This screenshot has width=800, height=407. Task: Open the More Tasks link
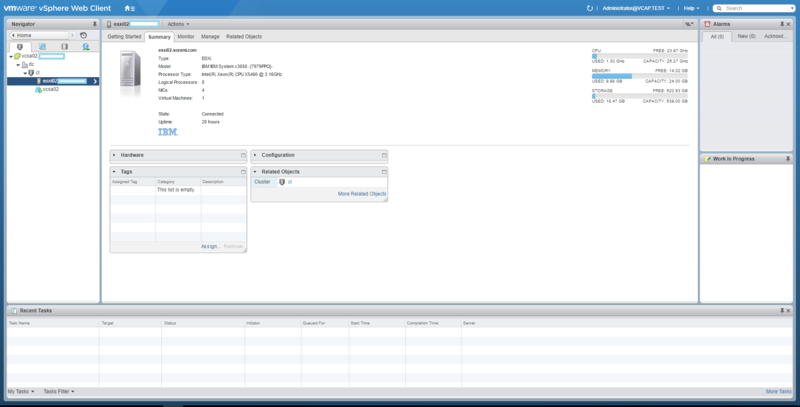pyautogui.click(x=779, y=392)
